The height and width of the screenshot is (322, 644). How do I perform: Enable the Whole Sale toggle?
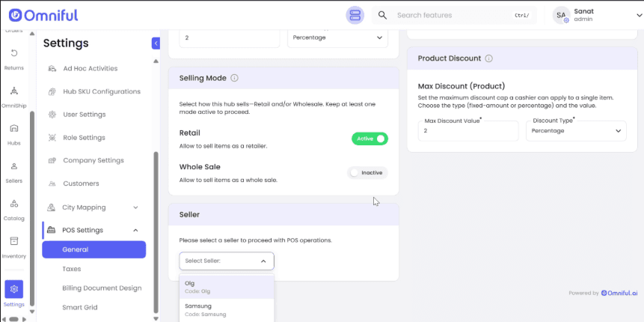point(367,173)
